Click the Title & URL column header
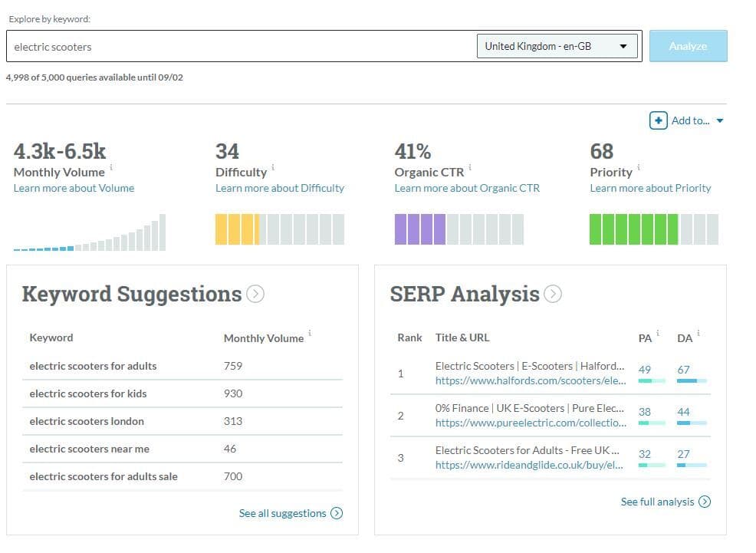The height and width of the screenshot is (553, 756). (x=462, y=337)
